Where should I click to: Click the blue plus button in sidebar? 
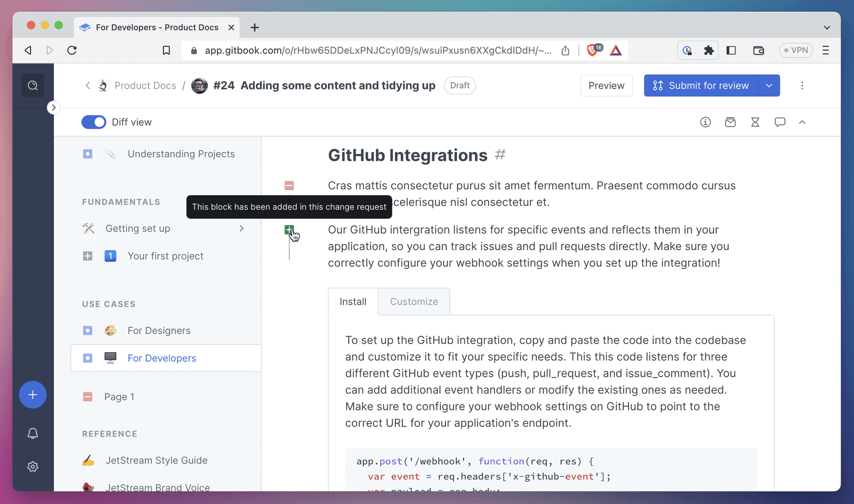click(33, 394)
